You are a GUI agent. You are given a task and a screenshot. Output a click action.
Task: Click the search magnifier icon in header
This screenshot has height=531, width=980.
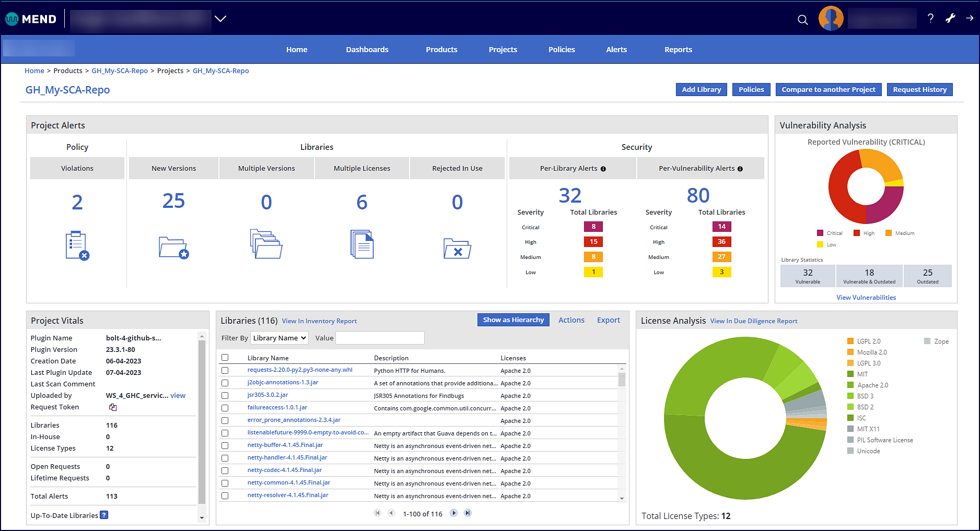point(802,20)
